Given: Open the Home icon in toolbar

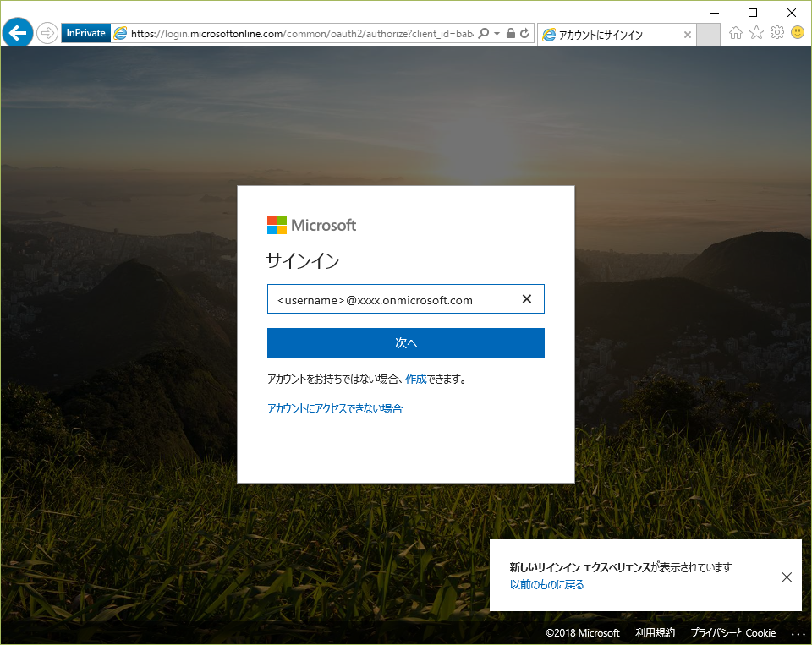Looking at the screenshot, I should (x=735, y=33).
